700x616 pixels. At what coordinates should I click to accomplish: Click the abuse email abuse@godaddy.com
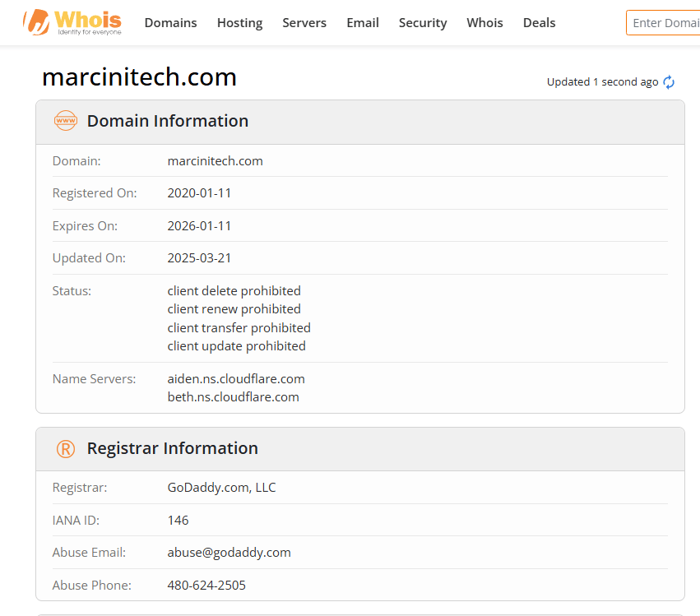229,553
